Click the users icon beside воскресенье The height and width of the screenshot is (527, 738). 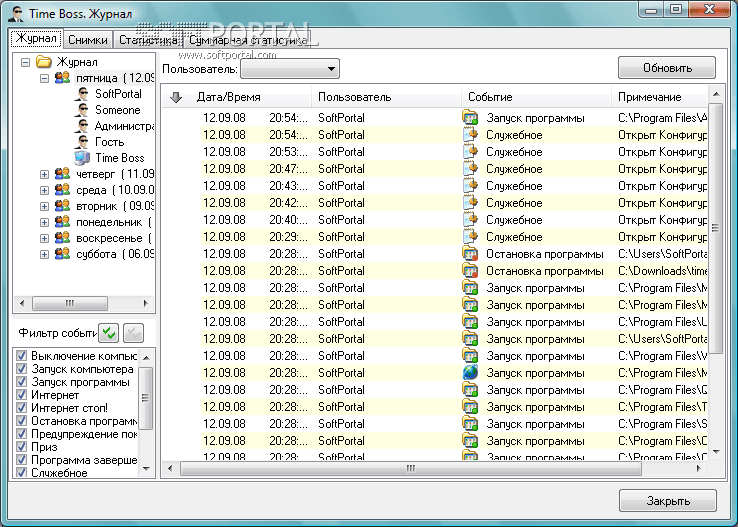point(62,238)
